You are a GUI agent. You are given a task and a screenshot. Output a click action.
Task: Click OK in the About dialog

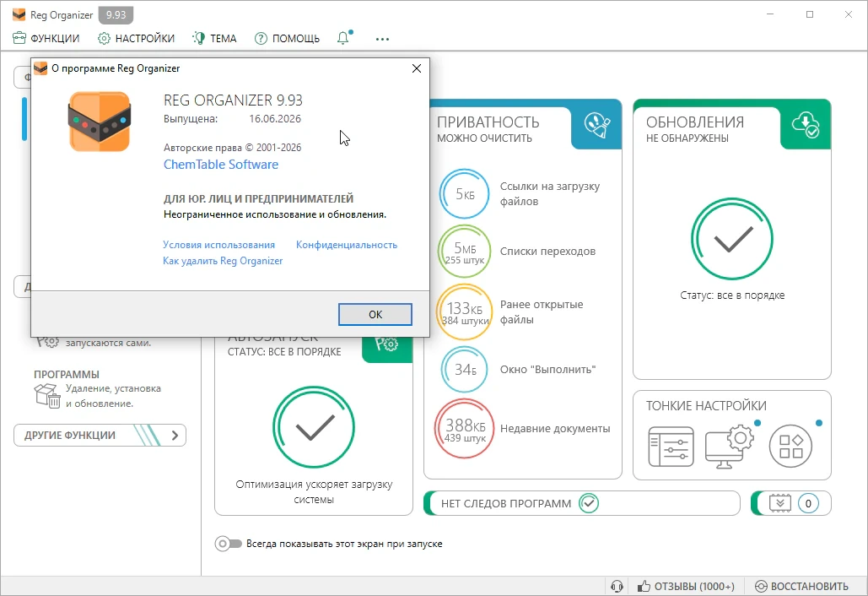(375, 314)
